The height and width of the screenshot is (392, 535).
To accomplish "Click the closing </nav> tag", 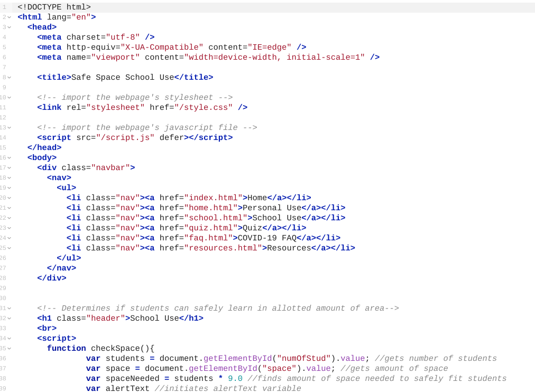I will coord(61,268).
